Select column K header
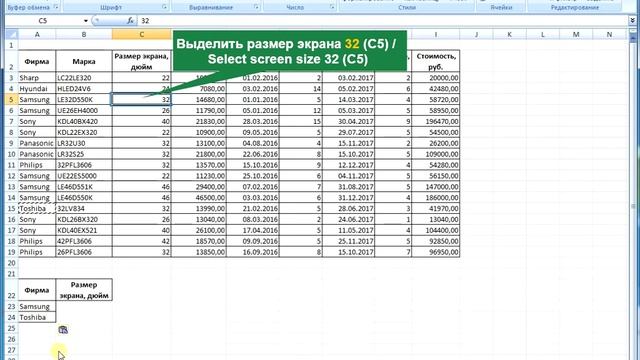Image resolution: width=640 pixels, height=360 pixels. pyautogui.click(x=509, y=35)
